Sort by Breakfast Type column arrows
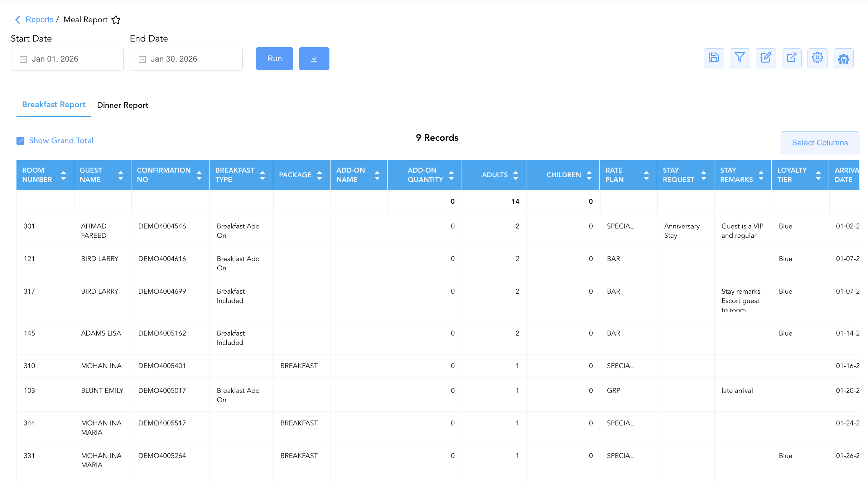Screen dimensions: 868x482 [x=262, y=175]
